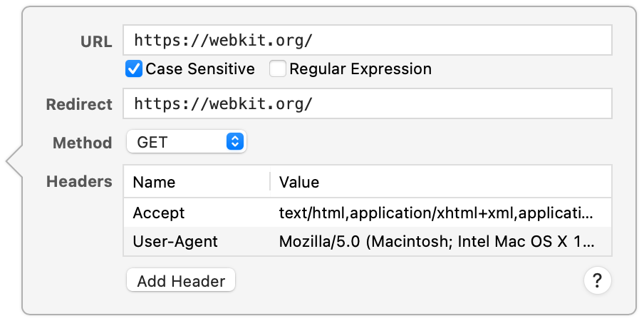Focus the Redirect text field
644x321 pixels.
367,104
